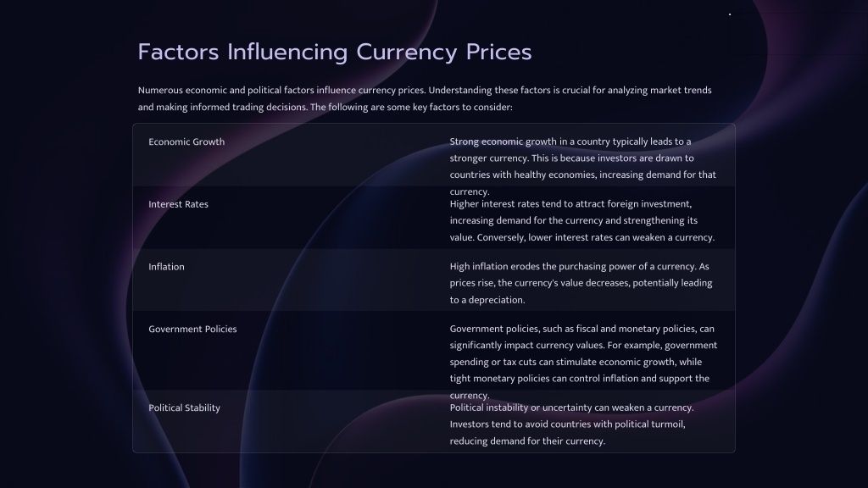868x488 pixels.
Task: Click the 'Factors Influencing Currency Prices' slide title
Action: [x=334, y=52]
